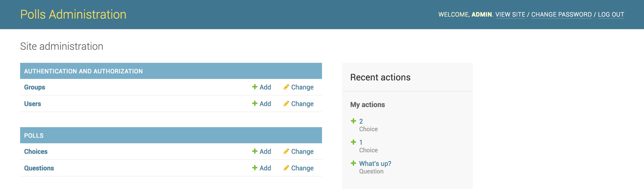Click the View Site link
This screenshot has height=189, width=644.
click(x=510, y=15)
